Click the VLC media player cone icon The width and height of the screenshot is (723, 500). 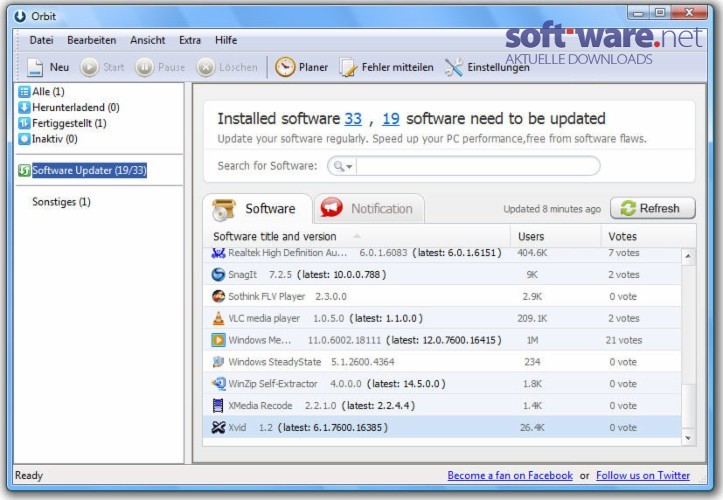[x=218, y=318]
